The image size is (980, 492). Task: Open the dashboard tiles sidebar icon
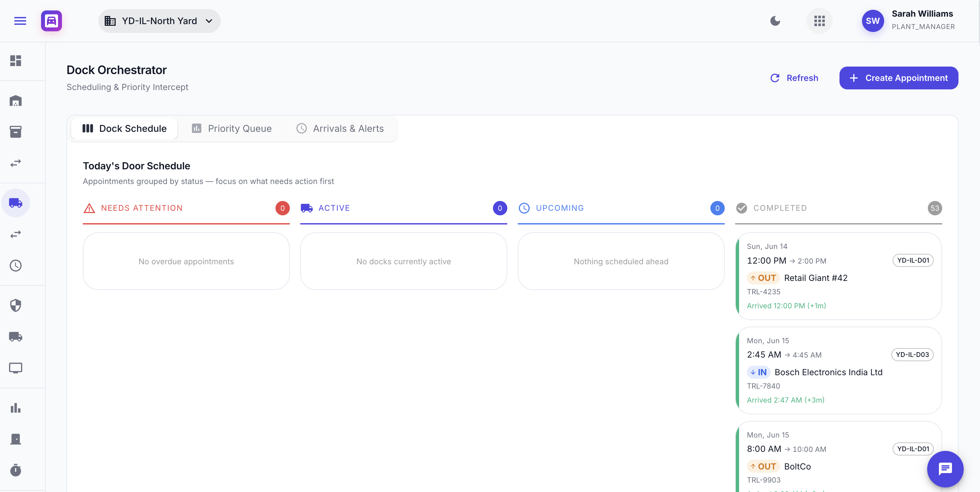coord(16,61)
